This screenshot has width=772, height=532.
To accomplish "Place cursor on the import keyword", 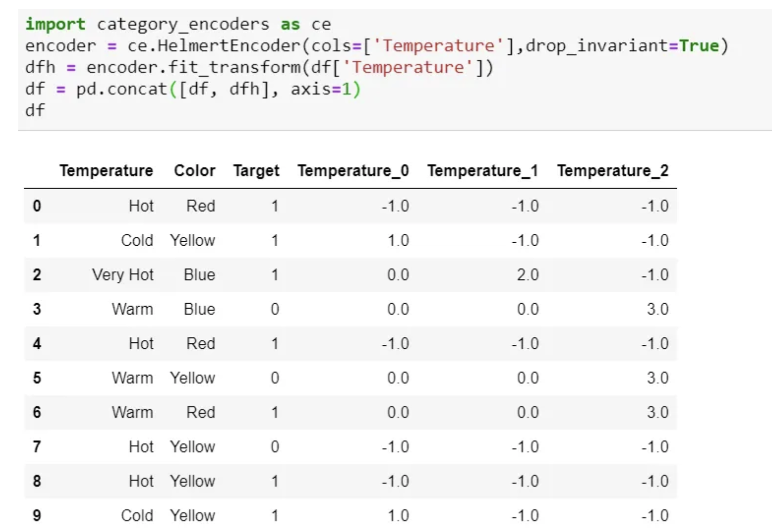I will tap(55, 24).
